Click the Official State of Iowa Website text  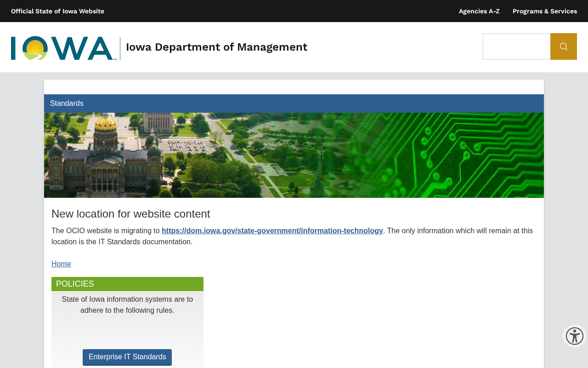pyautogui.click(x=57, y=11)
